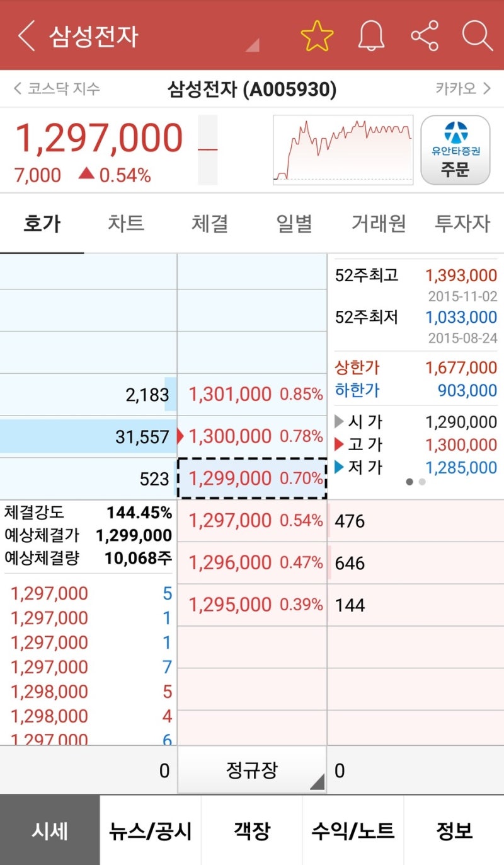Tap the second page indicator dot
Screen dimensions: 504x865
point(423,482)
